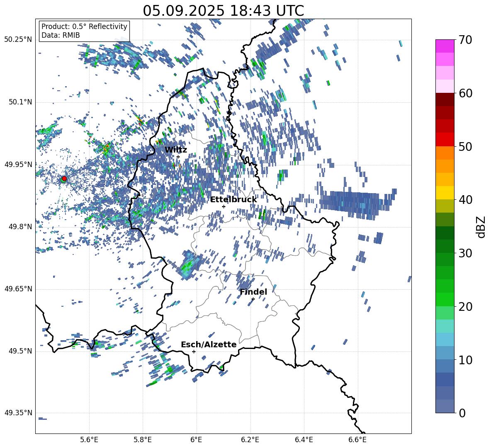Click the 50.25°N latitude tick label

point(18,40)
